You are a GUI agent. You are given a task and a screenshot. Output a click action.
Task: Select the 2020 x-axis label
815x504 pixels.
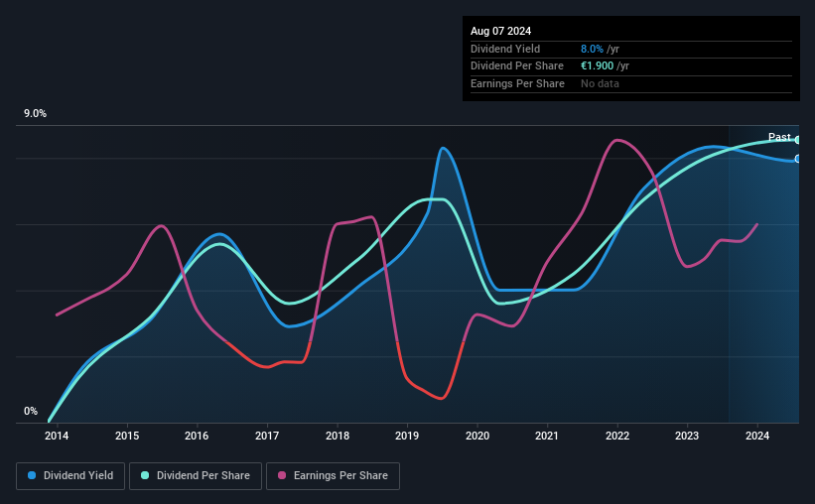point(477,436)
